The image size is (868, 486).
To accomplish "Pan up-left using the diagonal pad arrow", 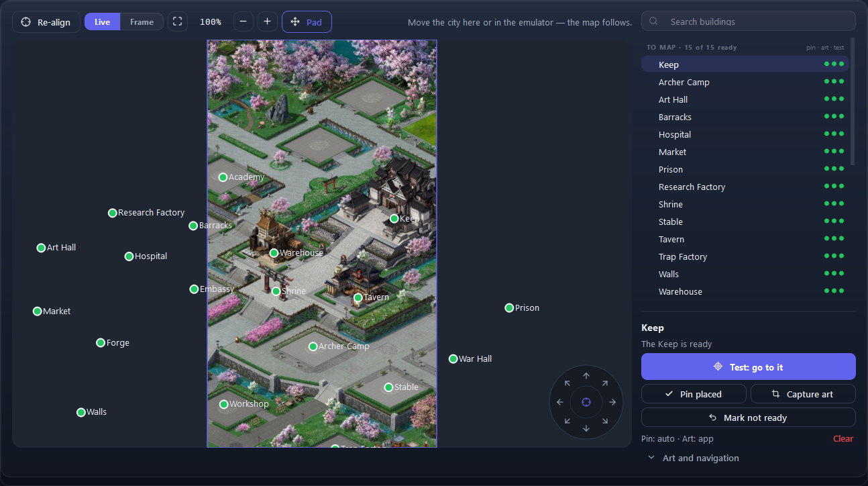I will pyautogui.click(x=567, y=383).
